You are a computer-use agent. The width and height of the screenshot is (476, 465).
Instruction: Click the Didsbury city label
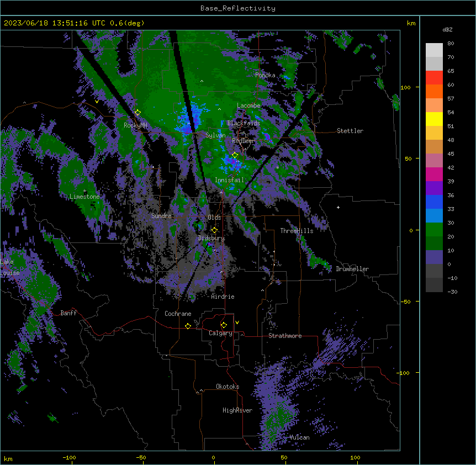[x=211, y=238]
